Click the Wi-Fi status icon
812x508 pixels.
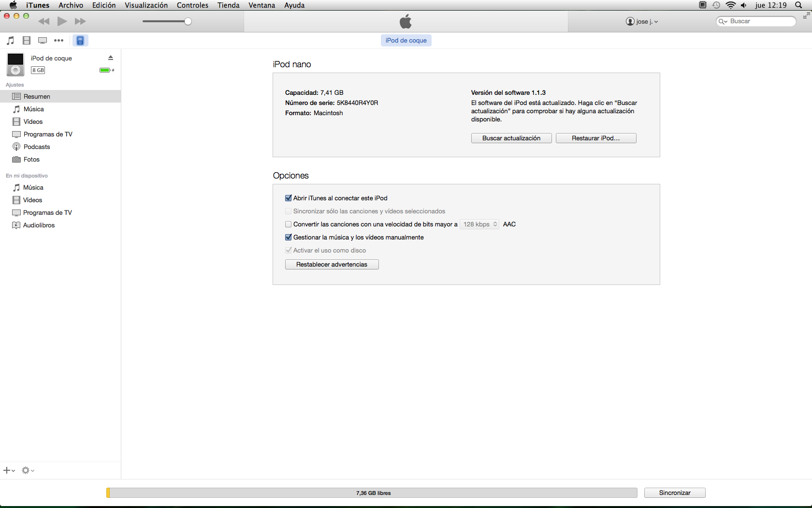tap(731, 5)
